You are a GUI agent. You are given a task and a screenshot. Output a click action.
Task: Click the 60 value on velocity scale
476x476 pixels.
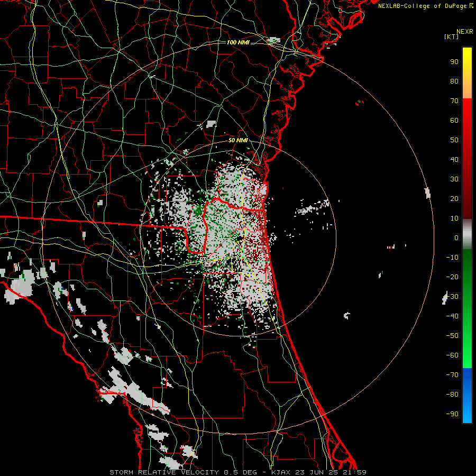pyautogui.click(x=454, y=121)
